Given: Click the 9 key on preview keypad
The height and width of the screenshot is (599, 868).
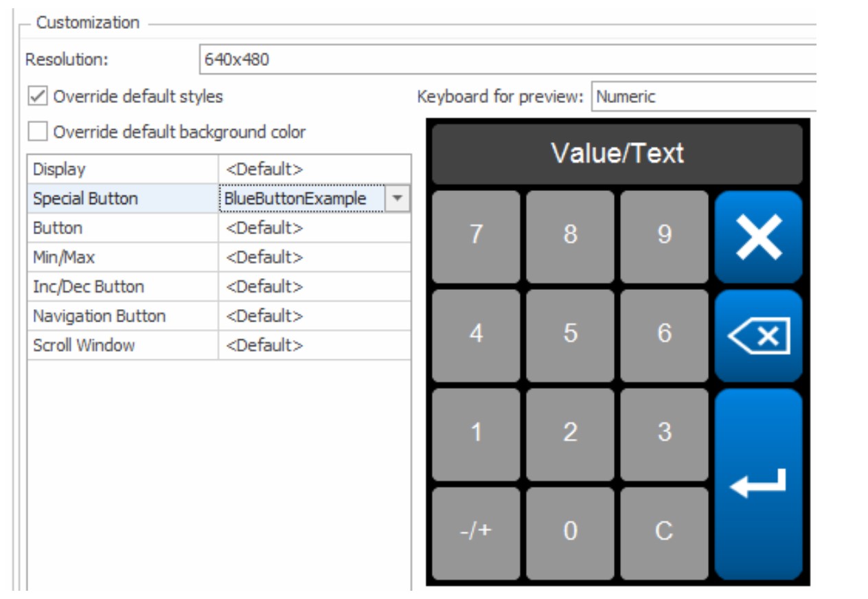Looking at the screenshot, I should pyautogui.click(x=664, y=237).
